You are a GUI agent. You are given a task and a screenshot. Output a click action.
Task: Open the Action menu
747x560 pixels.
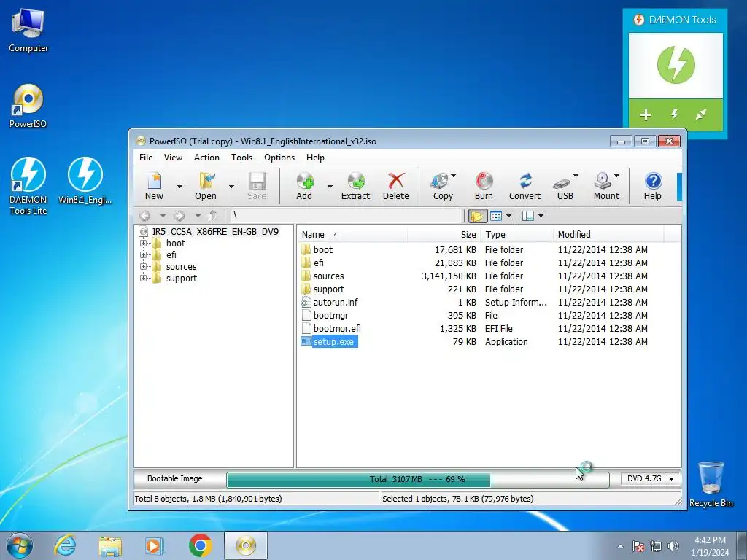tap(206, 157)
